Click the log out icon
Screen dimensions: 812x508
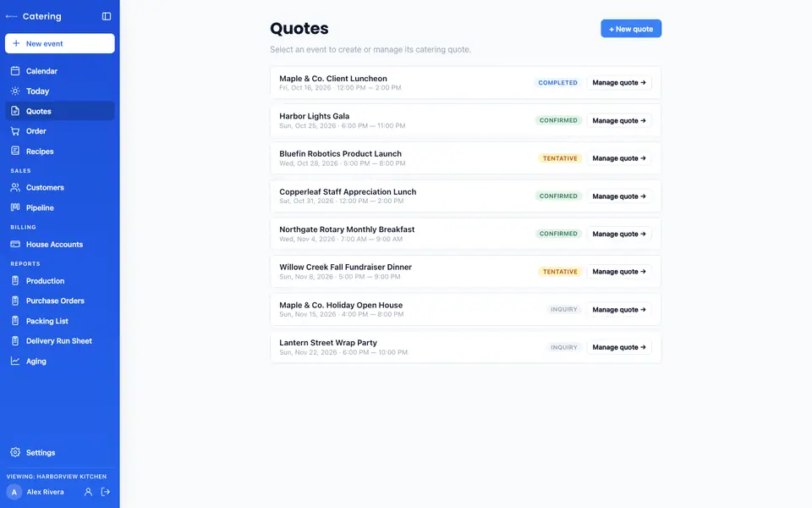106,492
